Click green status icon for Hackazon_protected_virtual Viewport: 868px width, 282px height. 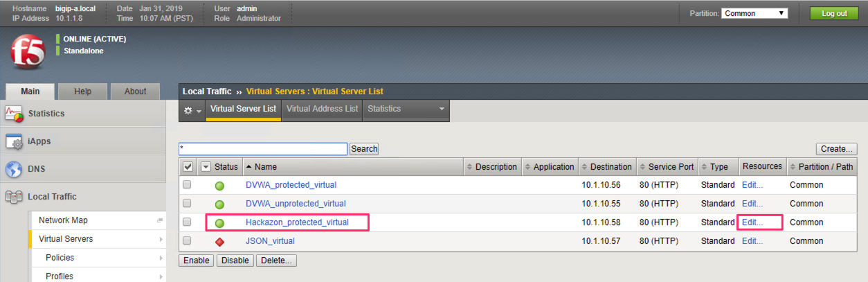coord(220,223)
